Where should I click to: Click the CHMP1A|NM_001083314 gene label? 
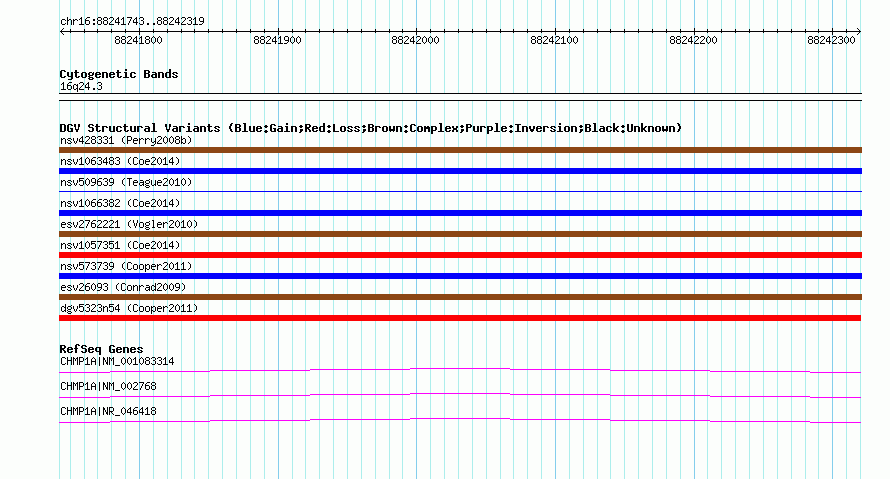pyautogui.click(x=117, y=362)
